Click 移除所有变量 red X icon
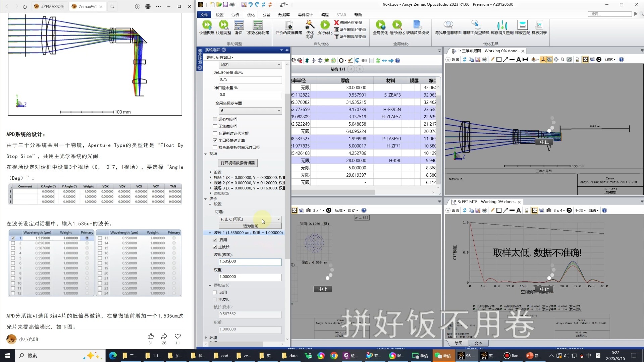Screen dimensions: 644x362 (x=336, y=22)
